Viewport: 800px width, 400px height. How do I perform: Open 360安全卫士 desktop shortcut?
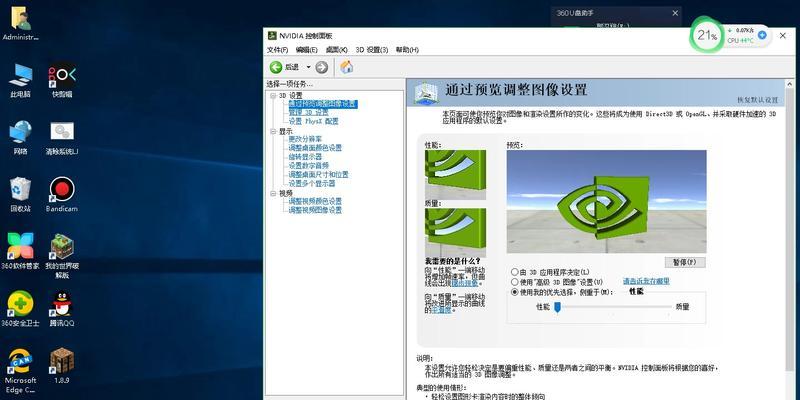click(20, 309)
